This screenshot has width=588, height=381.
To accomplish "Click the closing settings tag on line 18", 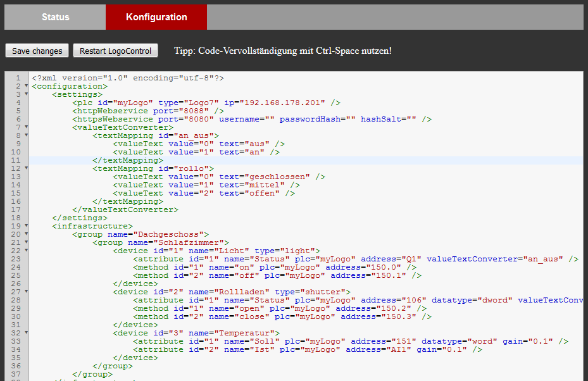I will coord(80,218).
